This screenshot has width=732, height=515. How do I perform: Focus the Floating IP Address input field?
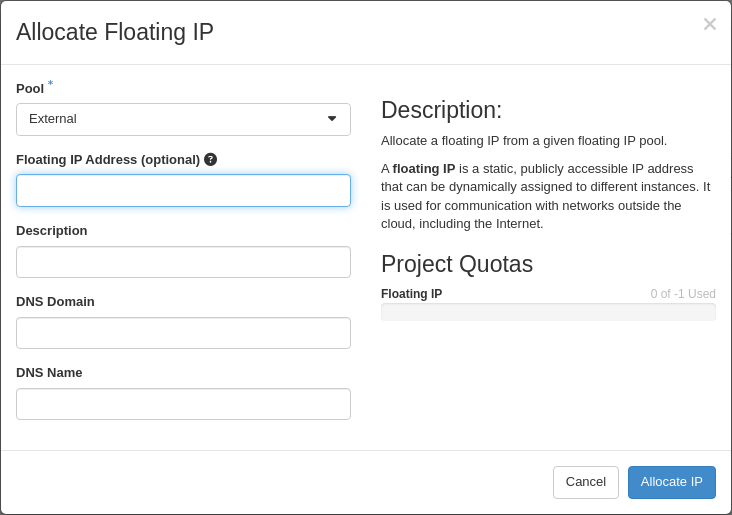tap(183, 190)
